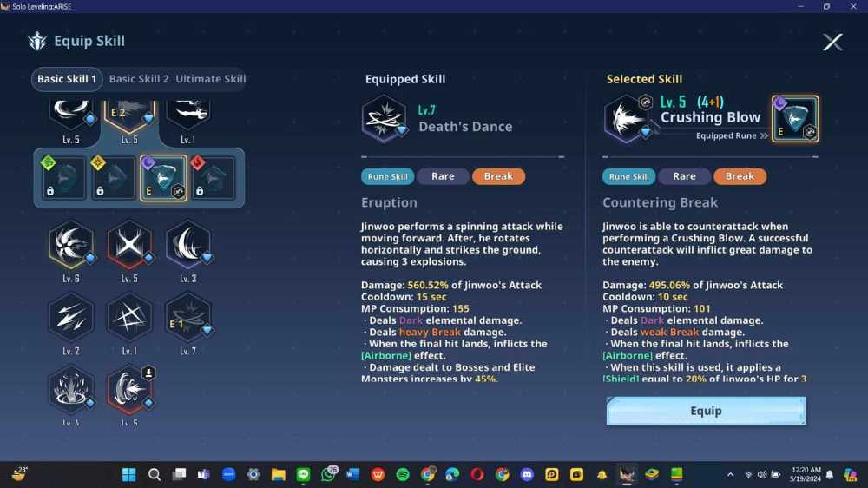Choose the E 1 Lv. 7 skill
The height and width of the screenshot is (488, 868).
(x=187, y=318)
